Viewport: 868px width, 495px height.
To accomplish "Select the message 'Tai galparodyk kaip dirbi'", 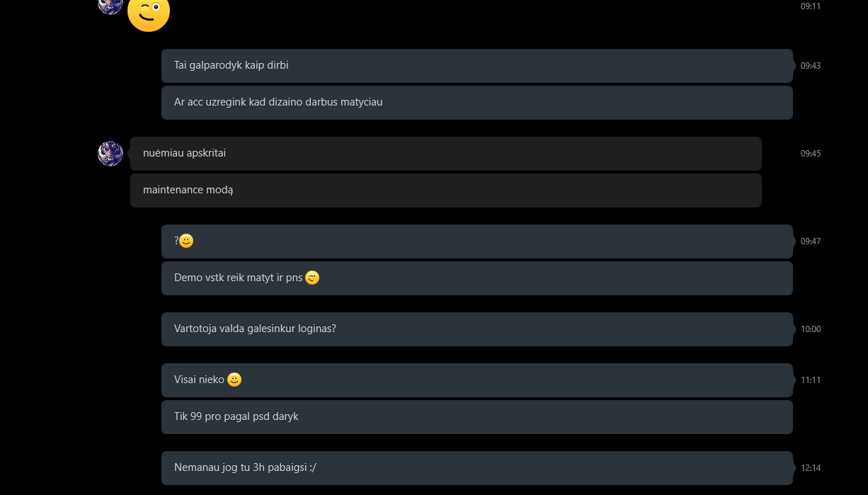I will [477, 66].
